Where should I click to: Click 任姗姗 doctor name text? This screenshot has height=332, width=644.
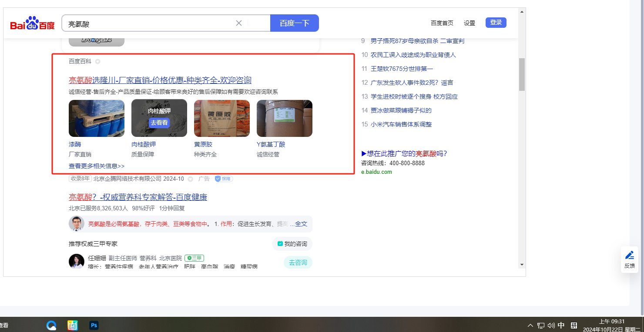(x=97, y=258)
